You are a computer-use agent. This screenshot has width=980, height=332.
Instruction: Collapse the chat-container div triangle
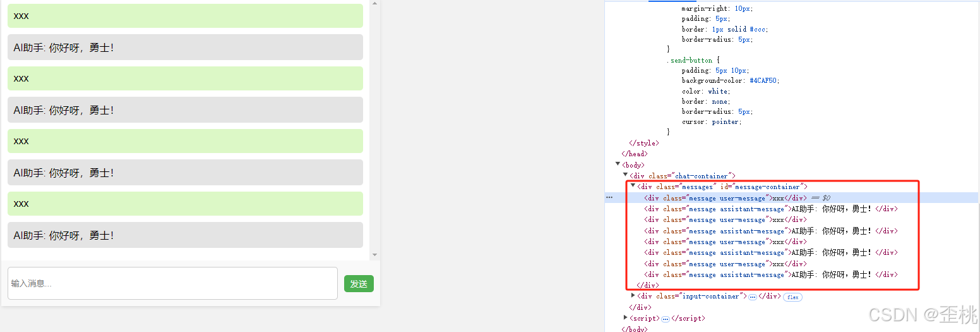click(626, 175)
